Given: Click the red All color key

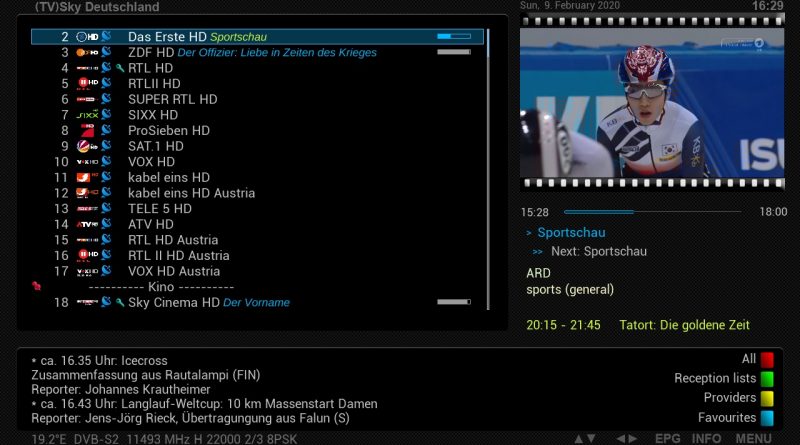Looking at the screenshot, I should (x=767, y=360).
